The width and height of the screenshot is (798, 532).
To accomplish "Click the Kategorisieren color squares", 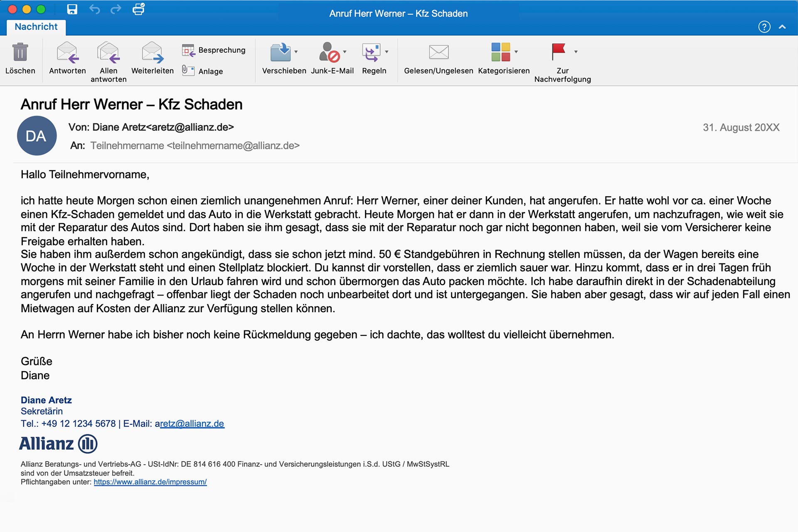I will (x=500, y=52).
